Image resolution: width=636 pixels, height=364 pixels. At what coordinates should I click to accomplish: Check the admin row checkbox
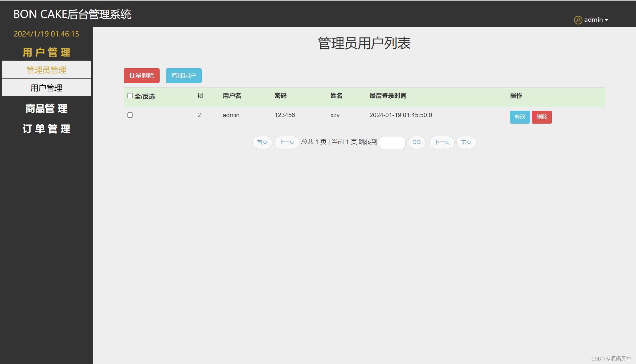(130, 115)
